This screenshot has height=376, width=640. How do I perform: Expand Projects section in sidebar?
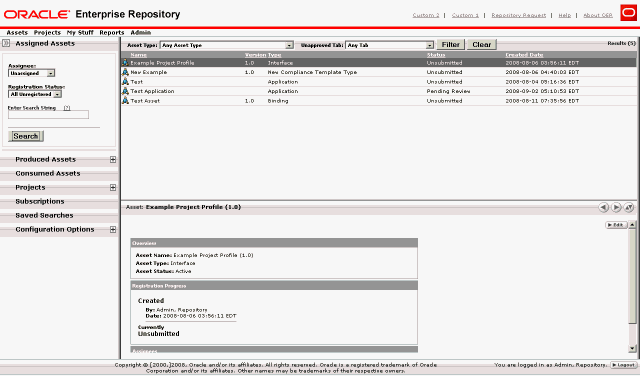pyautogui.click(x=113, y=187)
